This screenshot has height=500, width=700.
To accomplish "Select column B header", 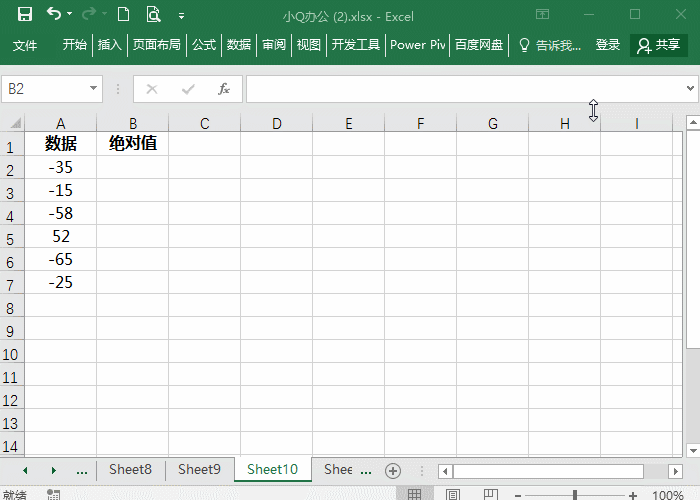I will pos(133,123).
